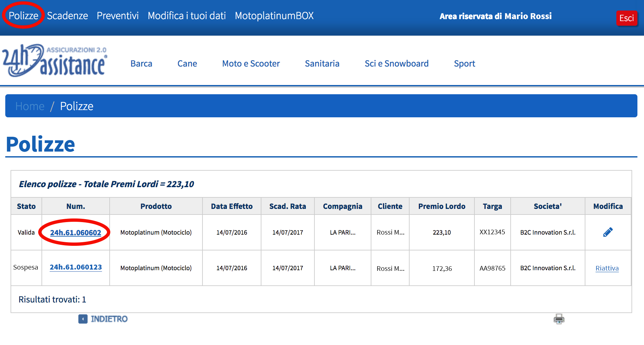
Task: Click the Prodotto column header
Action: [x=156, y=206]
